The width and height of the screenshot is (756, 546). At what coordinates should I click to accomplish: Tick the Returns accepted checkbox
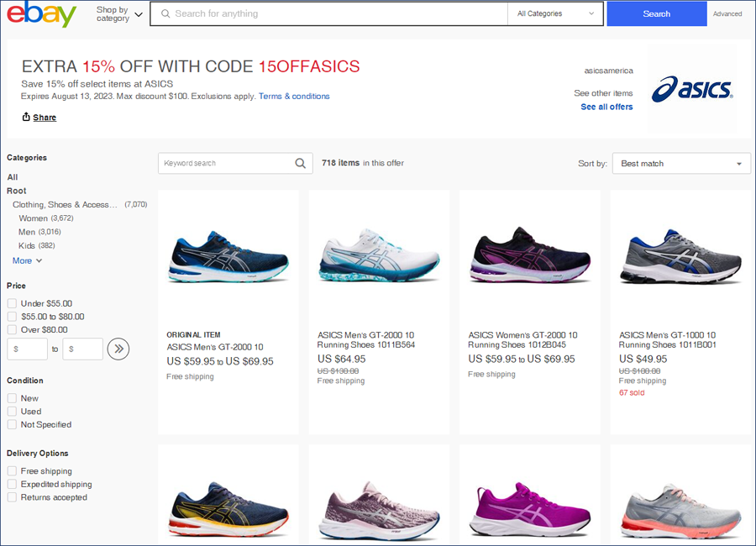12,496
